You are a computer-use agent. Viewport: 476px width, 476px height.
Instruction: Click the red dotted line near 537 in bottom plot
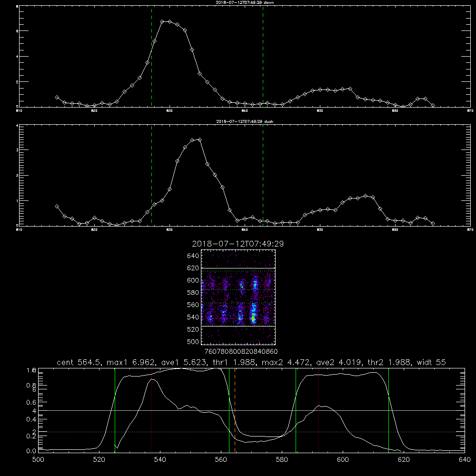point(151,410)
